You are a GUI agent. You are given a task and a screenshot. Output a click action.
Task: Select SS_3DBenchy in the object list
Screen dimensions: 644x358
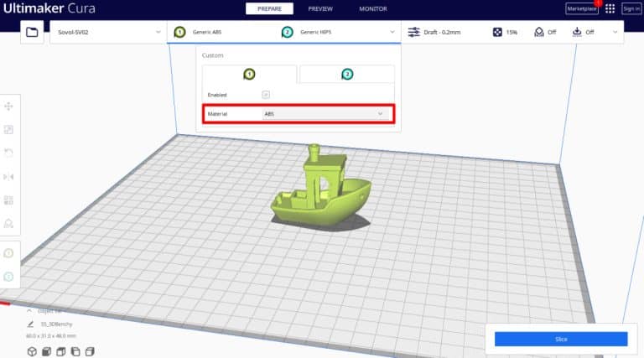pyautogui.click(x=57, y=324)
